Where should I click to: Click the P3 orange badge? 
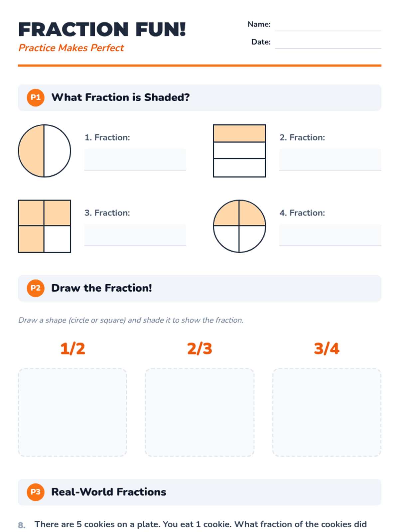(36, 492)
